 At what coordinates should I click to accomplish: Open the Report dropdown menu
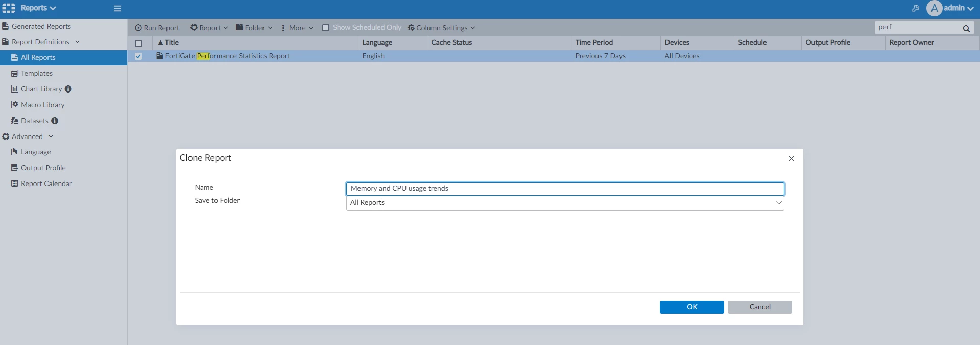click(209, 28)
